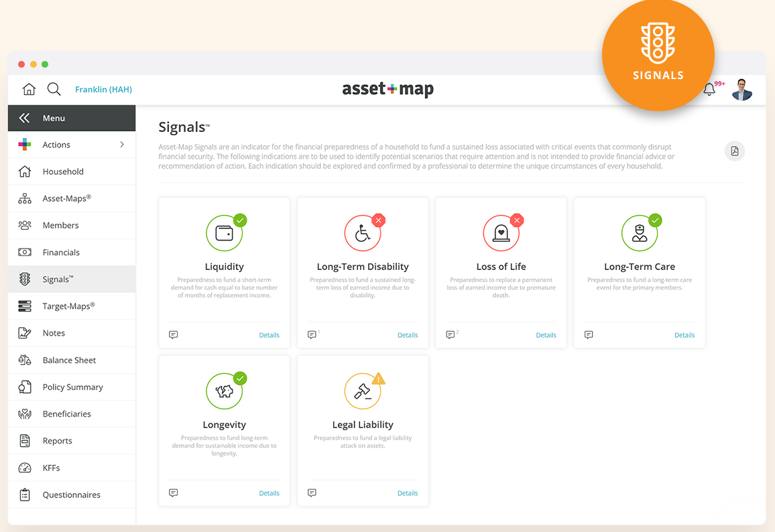The width and height of the screenshot is (775, 532).
Task: Click the Liquidity wallet icon
Action: tap(225, 233)
